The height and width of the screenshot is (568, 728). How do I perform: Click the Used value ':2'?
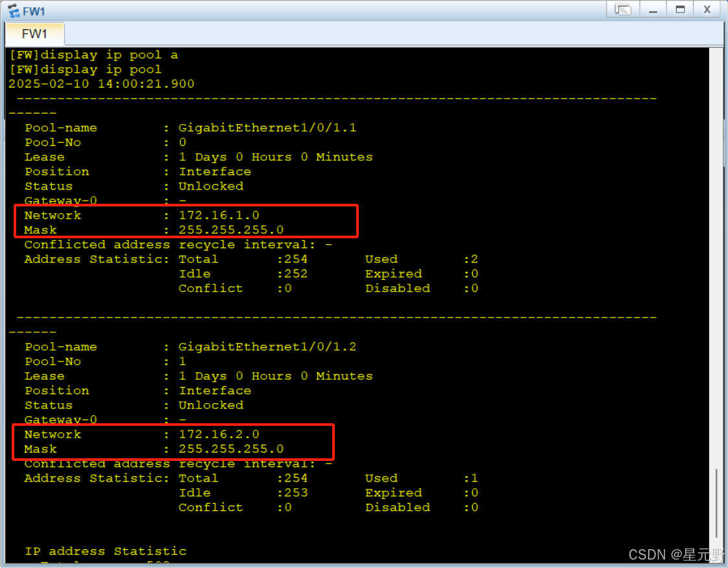(x=471, y=259)
